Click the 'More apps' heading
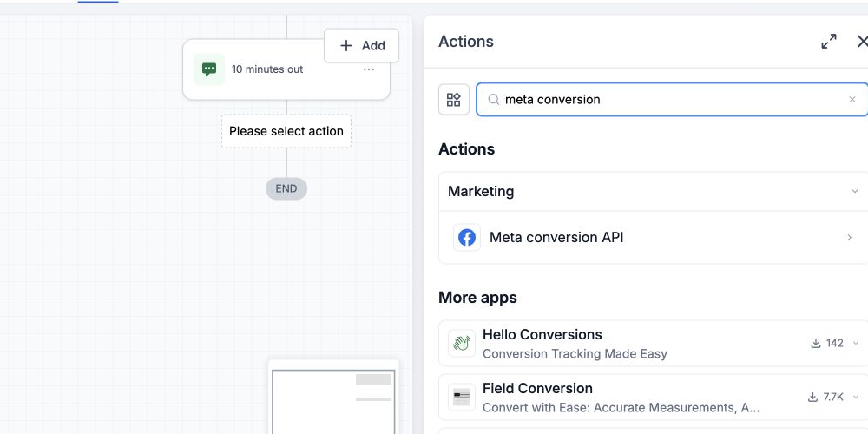868x434 pixels. 477,297
